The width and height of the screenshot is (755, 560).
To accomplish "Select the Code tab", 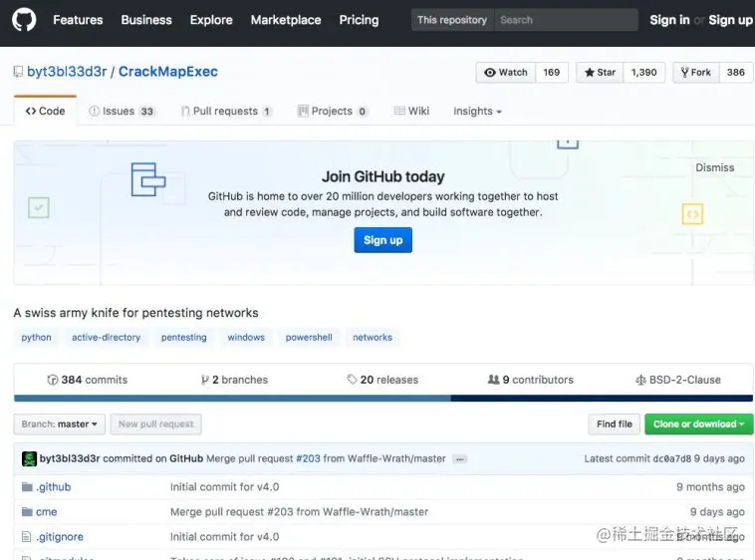I will coord(45,111).
